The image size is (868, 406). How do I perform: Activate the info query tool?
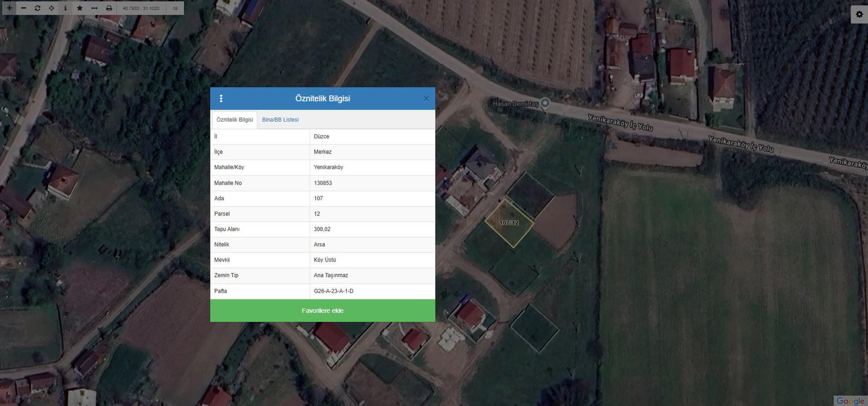click(x=66, y=8)
